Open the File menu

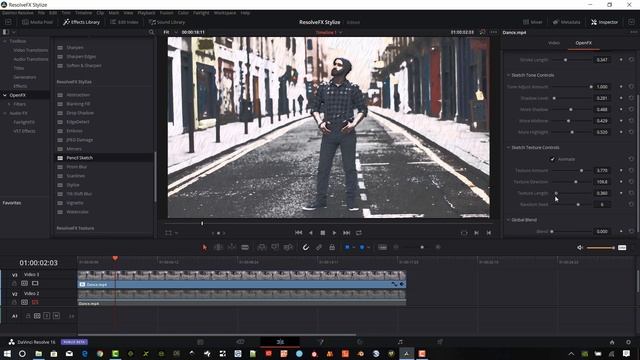[x=41, y=13]
